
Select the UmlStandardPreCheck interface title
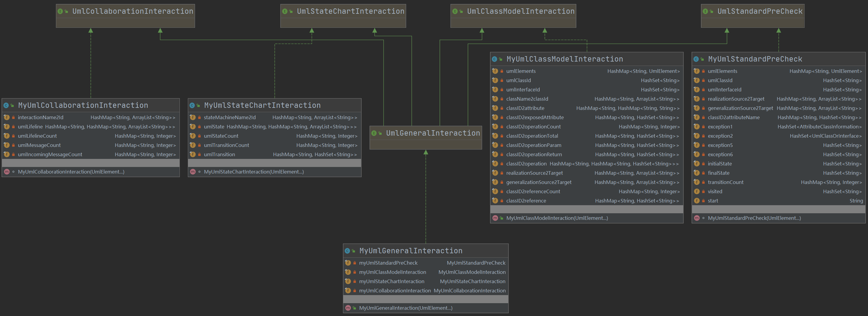tap(760, 11)
